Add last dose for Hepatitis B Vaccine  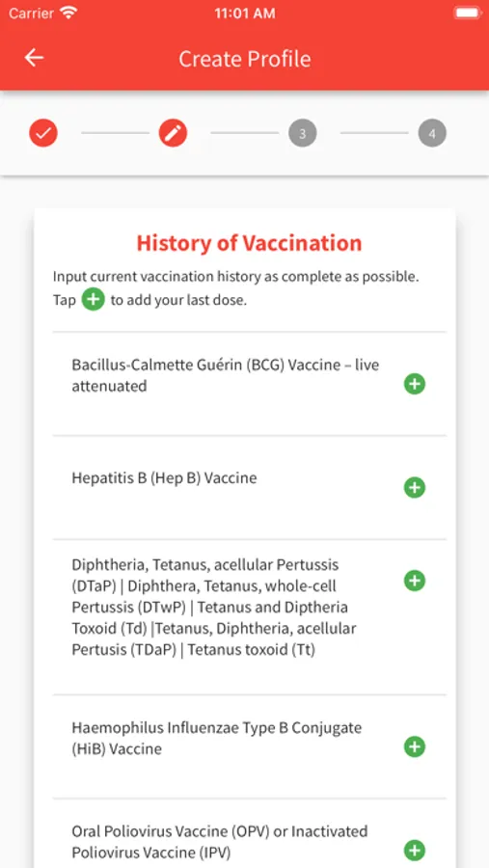(x=414, y=488)
